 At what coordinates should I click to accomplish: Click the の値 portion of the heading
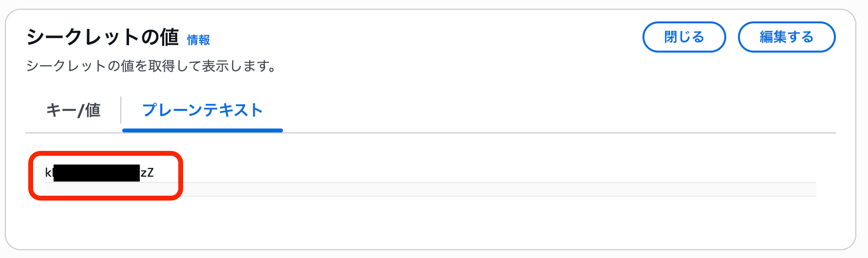160,37
